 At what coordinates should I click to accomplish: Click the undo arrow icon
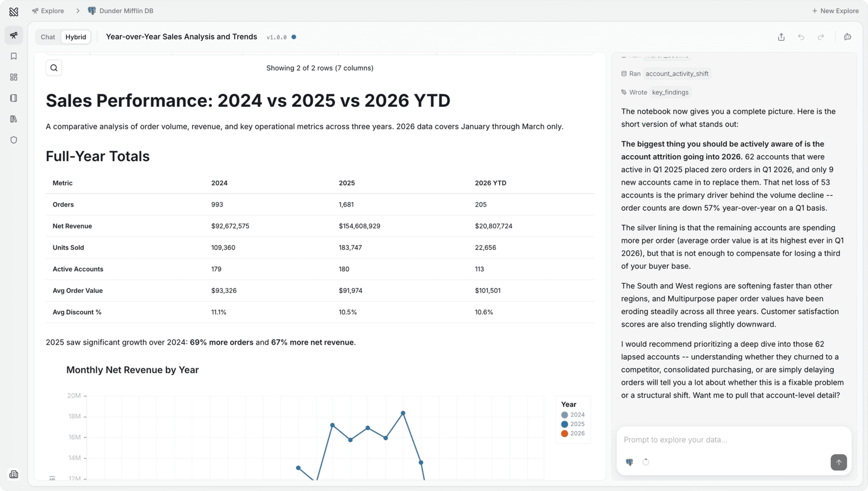click(x=801, y=37)
